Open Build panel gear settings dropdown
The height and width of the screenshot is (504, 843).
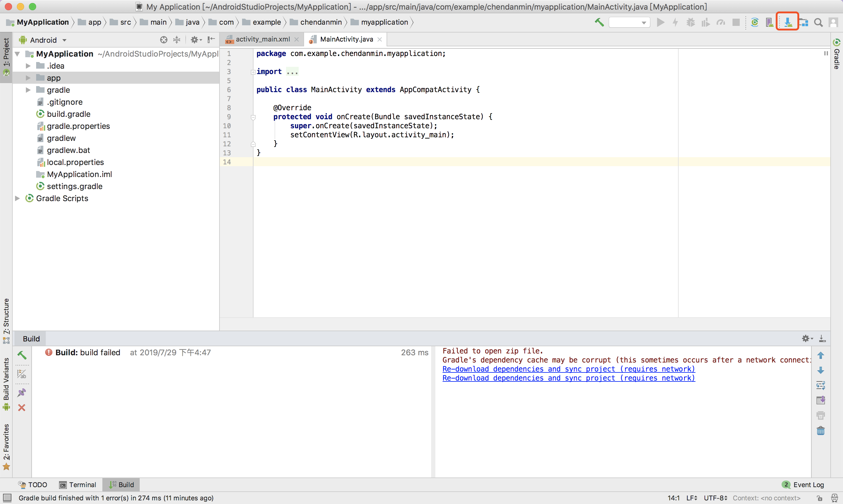pos(807,338)
